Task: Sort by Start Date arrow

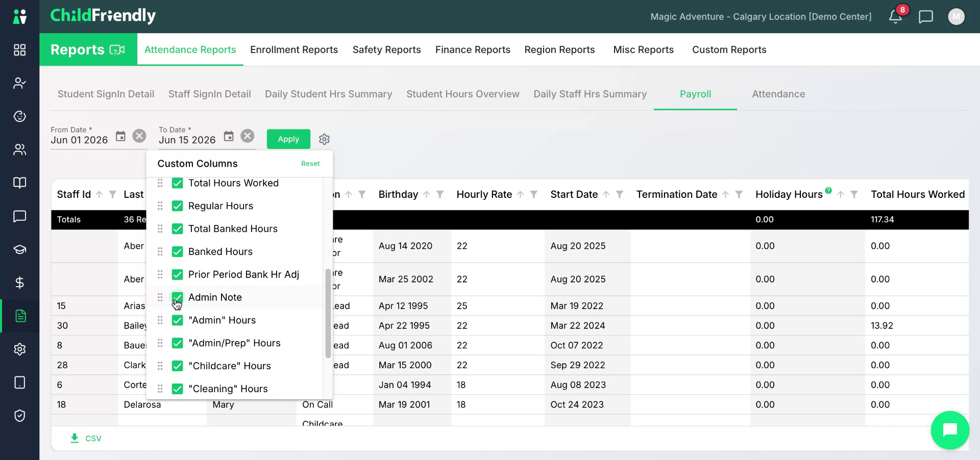Action: click(606, 194)
